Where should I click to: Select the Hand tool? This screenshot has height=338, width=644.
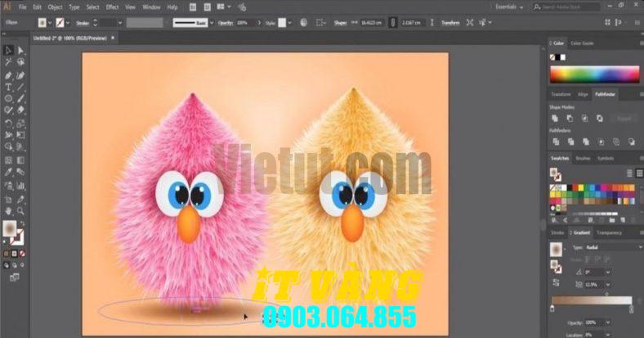(x=8, y=211)
